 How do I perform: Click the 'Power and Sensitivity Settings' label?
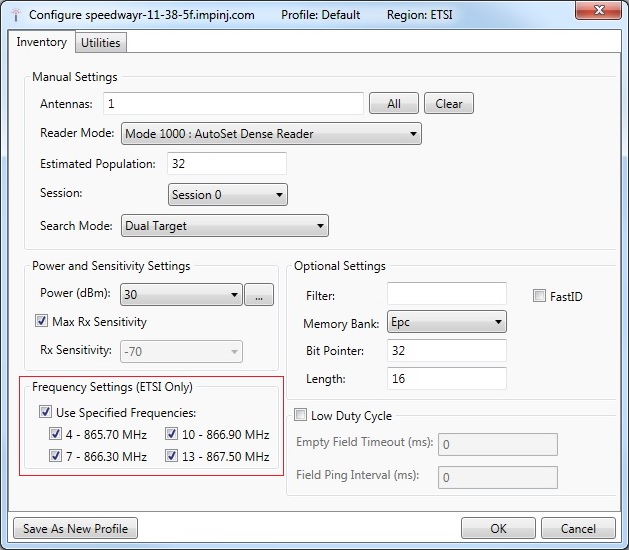[111, 266]
